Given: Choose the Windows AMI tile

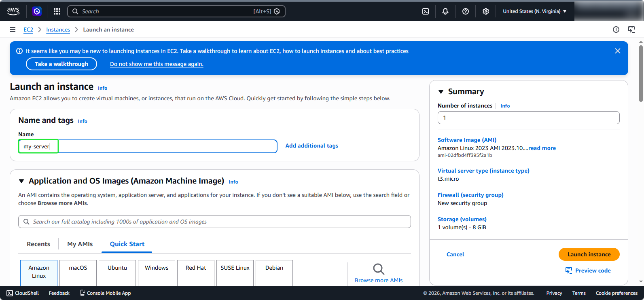Looking at the screenshot, I should [157, 273].
